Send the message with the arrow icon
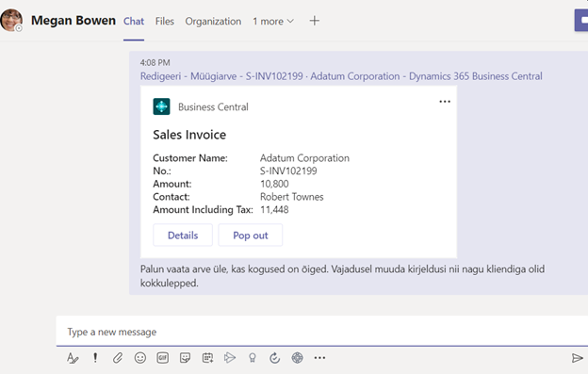 [x=578, y=358]
